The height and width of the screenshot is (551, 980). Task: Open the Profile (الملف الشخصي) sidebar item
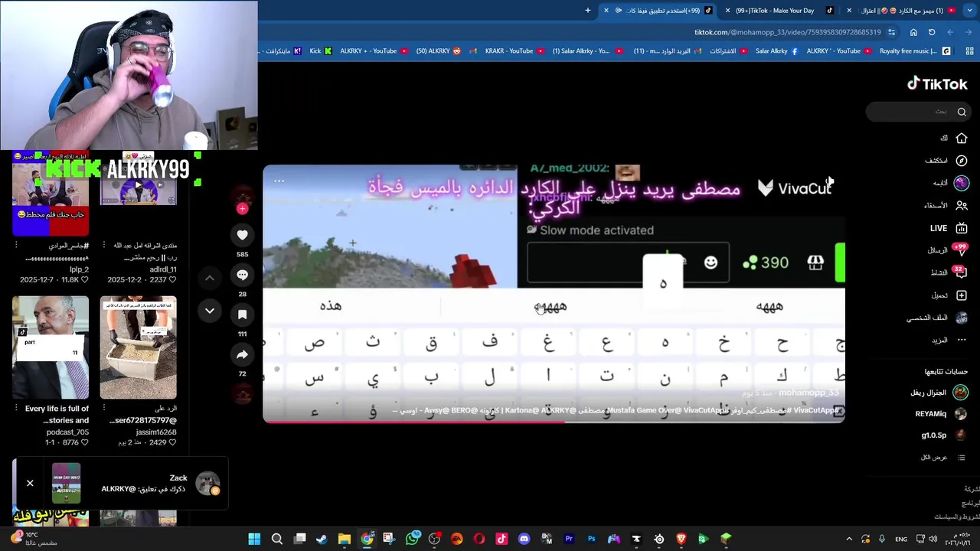938,318
